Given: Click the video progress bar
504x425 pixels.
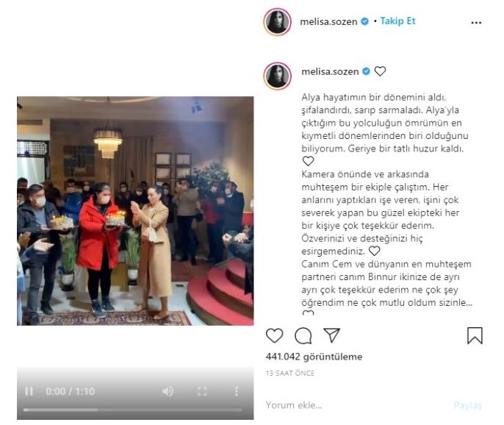Looking at the screenshot, I should pyautogui.click(x=133, y=410).
